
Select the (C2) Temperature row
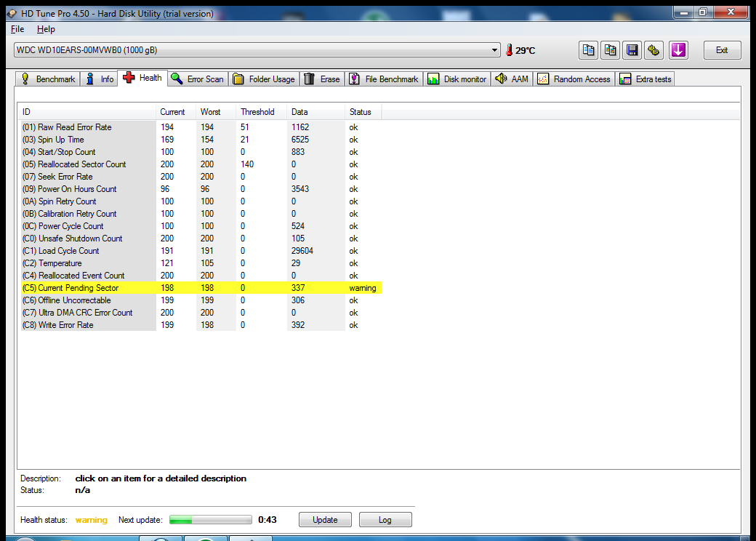click(x=201, y=263)
